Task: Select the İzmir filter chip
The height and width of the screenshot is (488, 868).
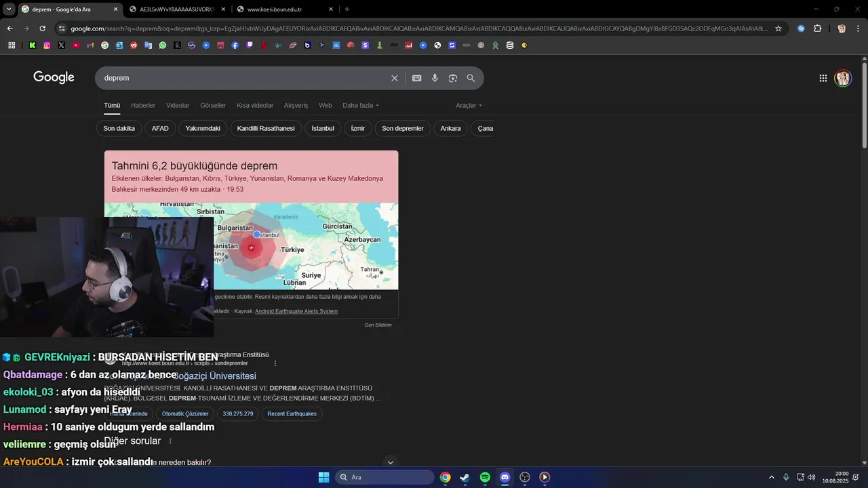Action: coord(358,128)
